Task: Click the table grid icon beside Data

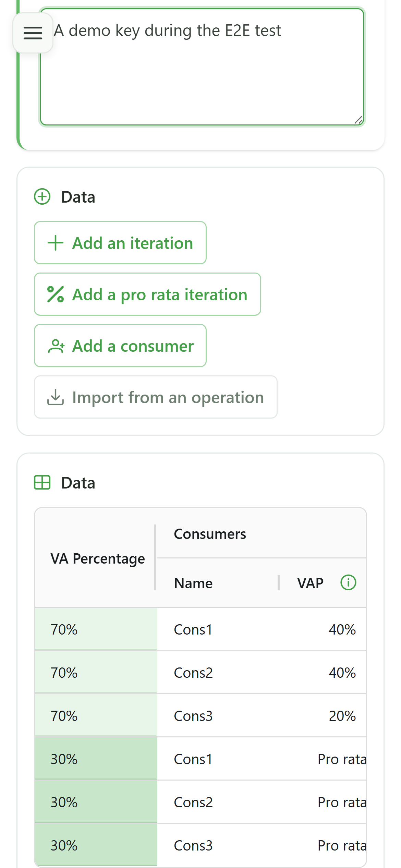Action: point(42,482)
